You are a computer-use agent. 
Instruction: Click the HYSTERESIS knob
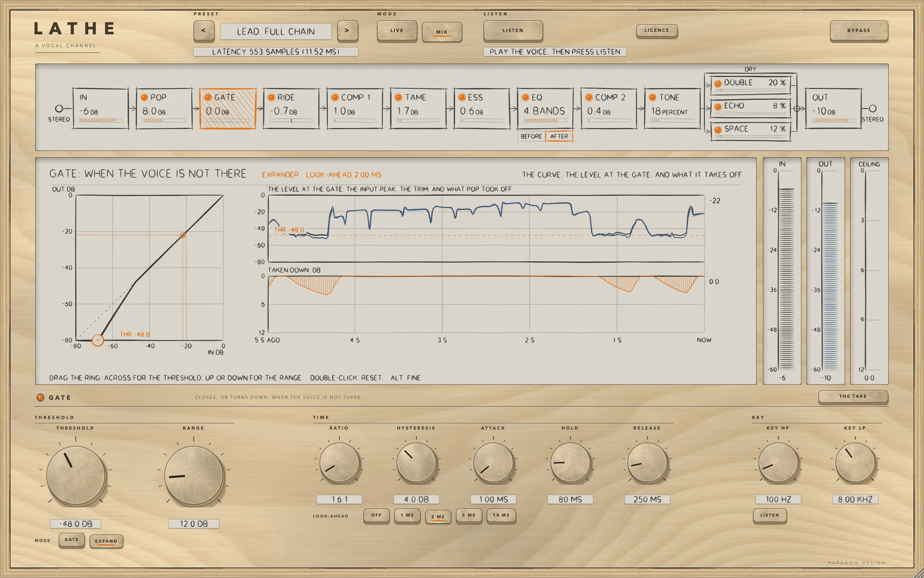pyautogui.click(x=416, y=463)
